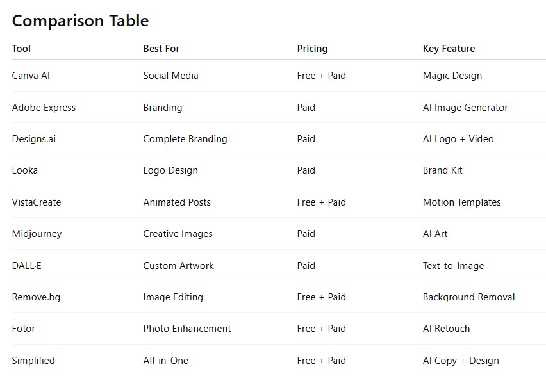Click the Best For column header
The image size is (546, 392).
coord(161,49)
